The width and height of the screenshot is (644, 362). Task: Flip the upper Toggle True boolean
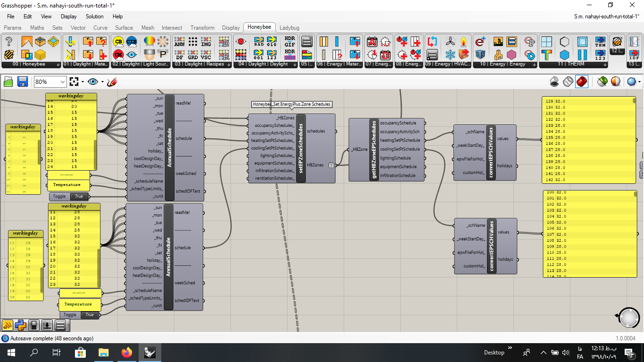click(x=79, y=196)
